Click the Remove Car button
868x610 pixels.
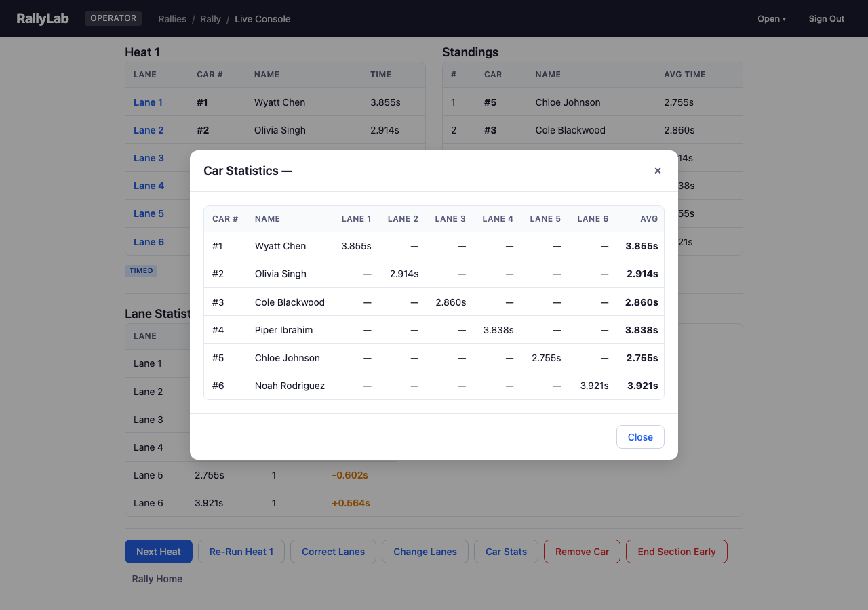tap(582, 552)
